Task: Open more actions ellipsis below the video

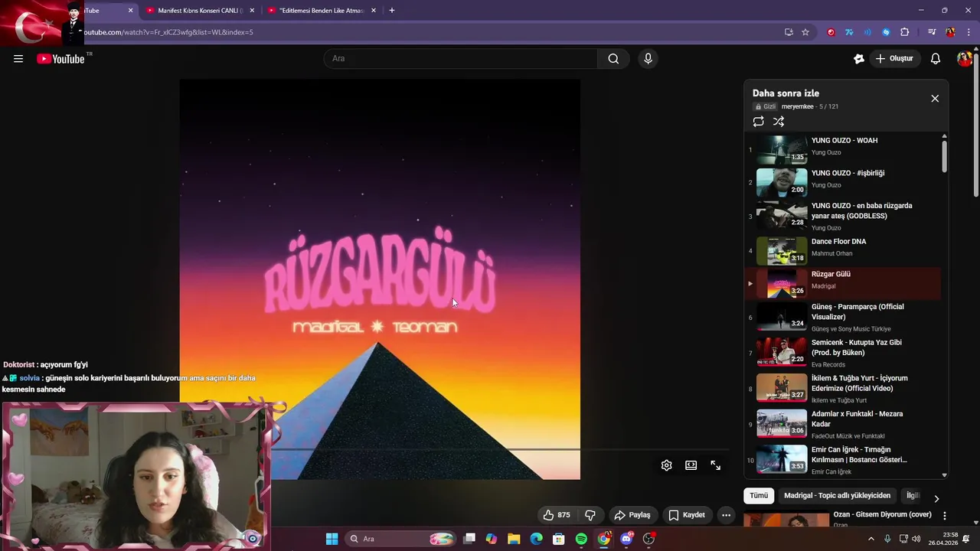Action: [x=726, y=515]
